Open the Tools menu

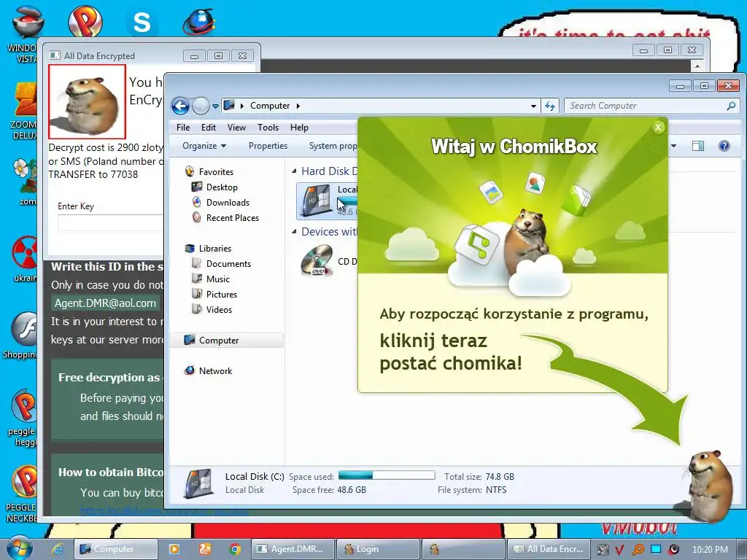pos(268,128)
